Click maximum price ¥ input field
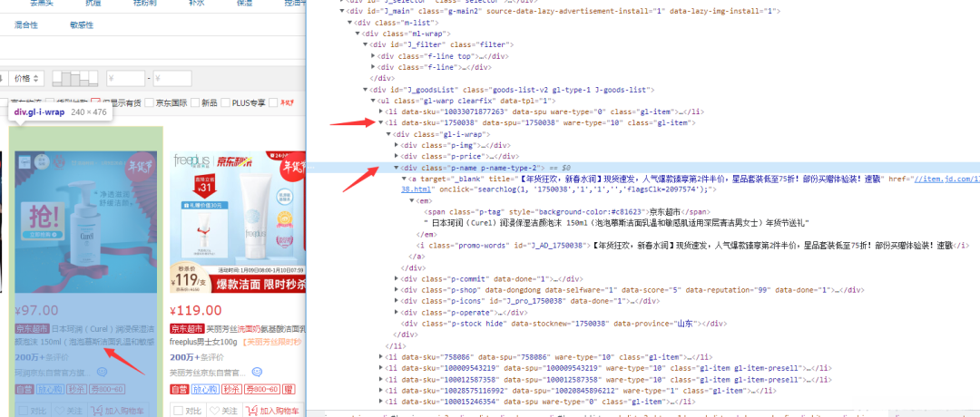Screen dimensions: 980x417 click(x=172, y=79)
